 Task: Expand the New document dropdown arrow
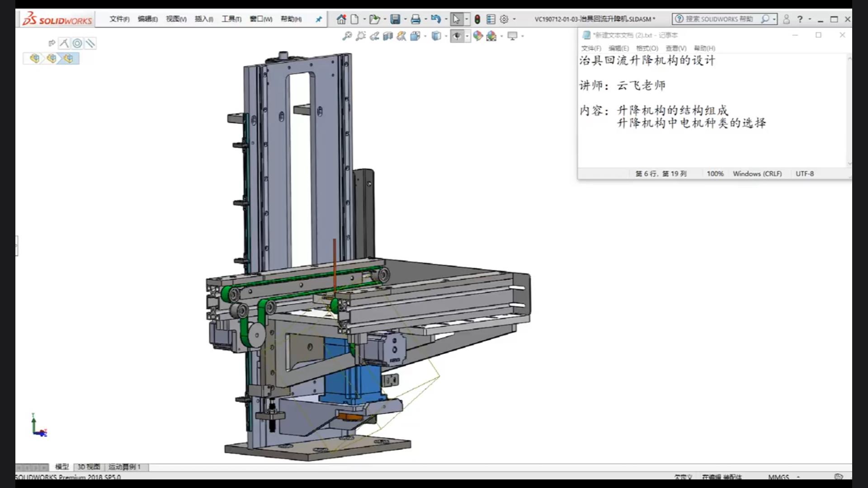point(365,19)
